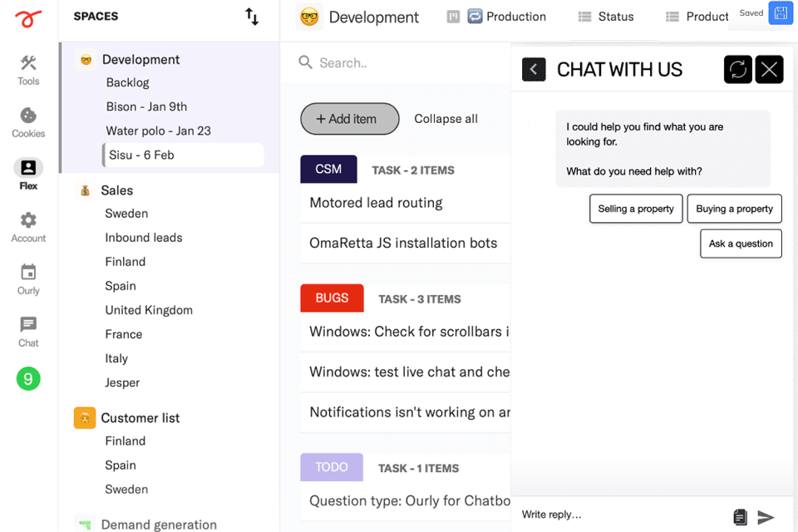
Task: Open Sweden under Sales
Action: 126,214
